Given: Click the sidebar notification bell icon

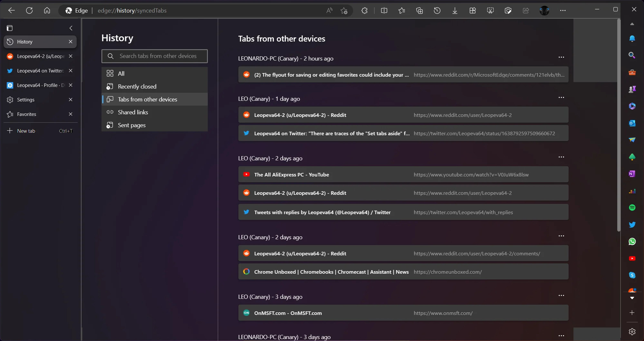Looking at the screenshot, I should (632, 39).
